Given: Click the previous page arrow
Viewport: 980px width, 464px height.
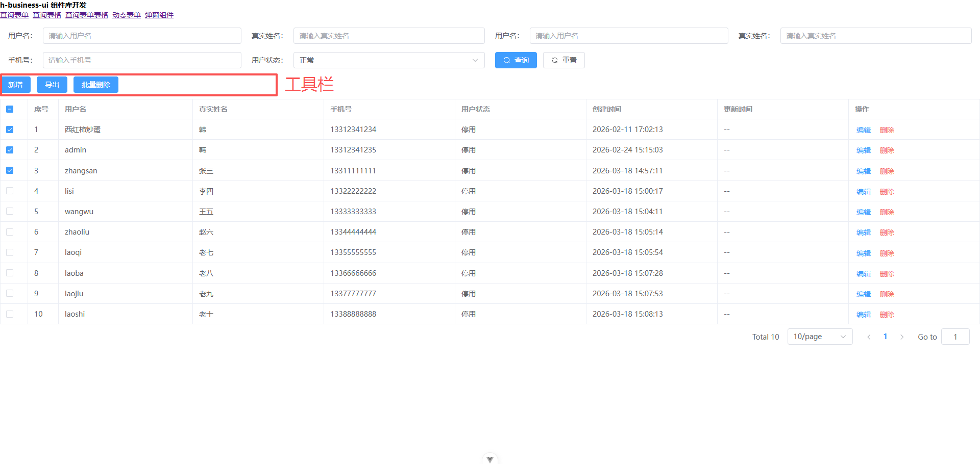Looking at the screenshot, I should coord(869,337).
